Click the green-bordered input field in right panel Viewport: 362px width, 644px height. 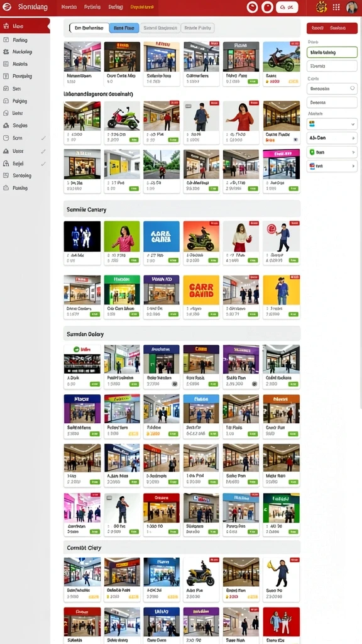pos(332,52)
